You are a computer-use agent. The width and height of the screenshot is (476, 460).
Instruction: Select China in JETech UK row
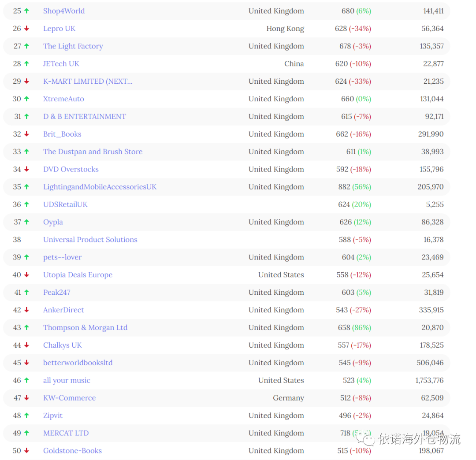click(x=294, y=64)
